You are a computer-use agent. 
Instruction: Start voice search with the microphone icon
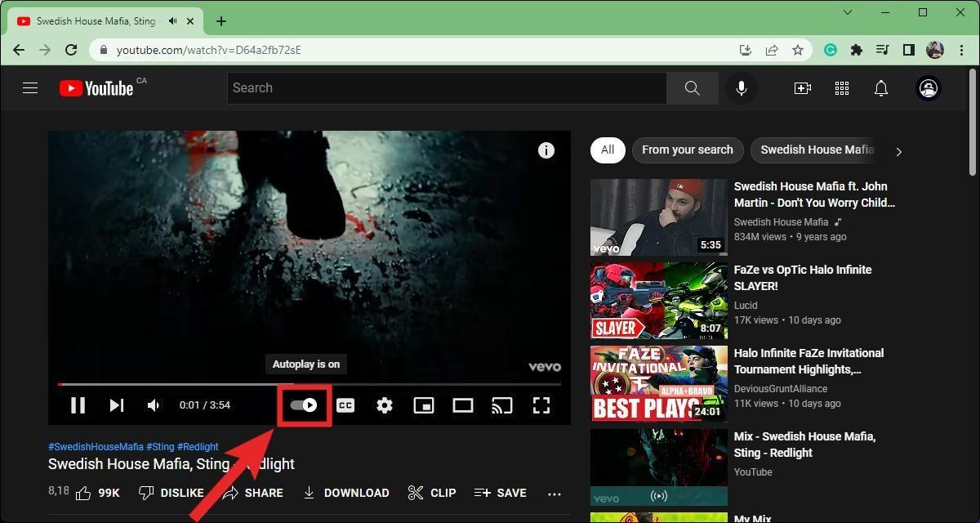coord(742,88)
